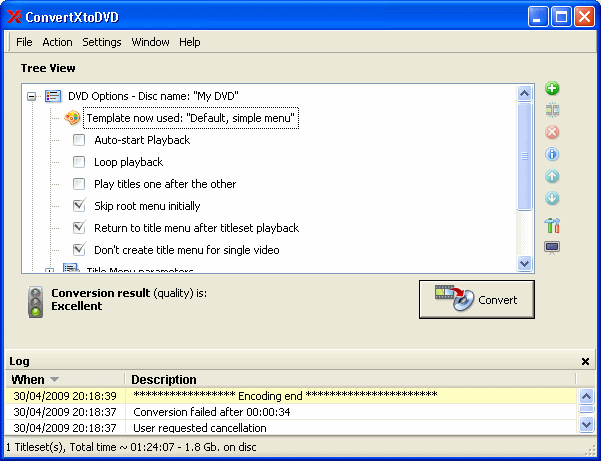
Task: Click the Excellent quality result text
Action: click(77, 306)
